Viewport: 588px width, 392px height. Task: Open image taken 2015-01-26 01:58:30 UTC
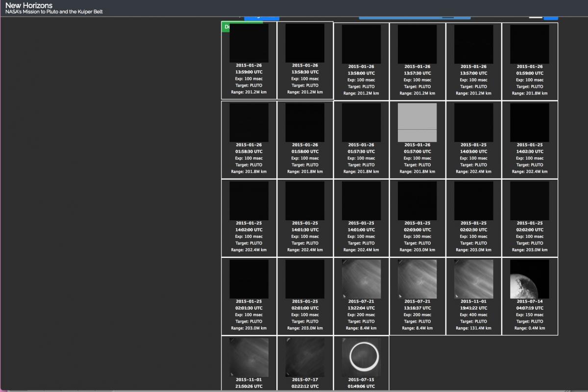[x=249, y=123]
